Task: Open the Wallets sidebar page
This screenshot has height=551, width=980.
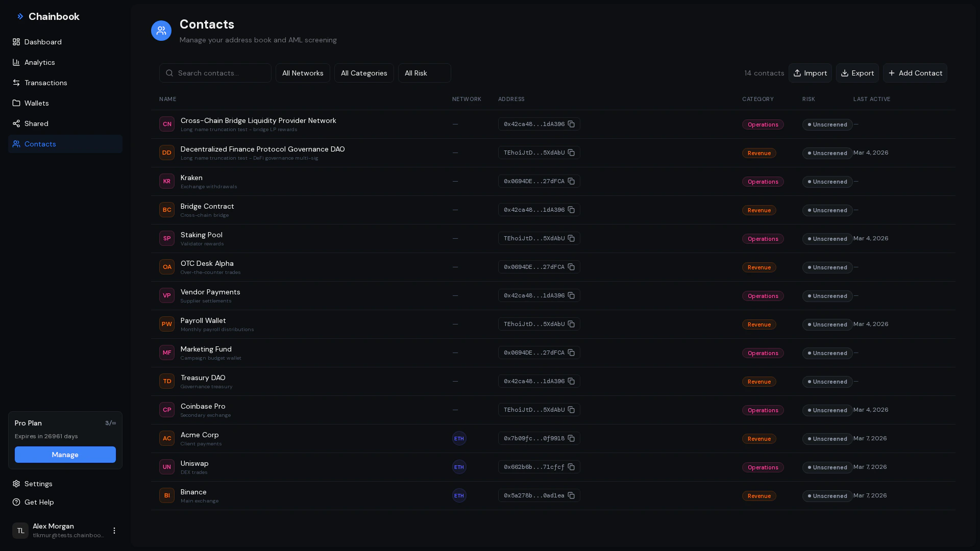Action: click(36, 103)
